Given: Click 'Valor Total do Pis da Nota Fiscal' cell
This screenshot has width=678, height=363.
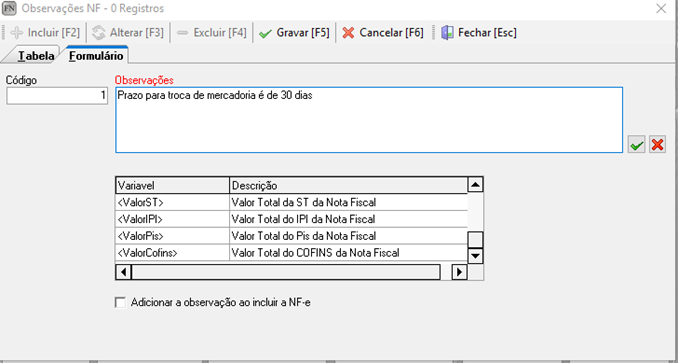Looking at the screenshot, I should coord(349,236).
